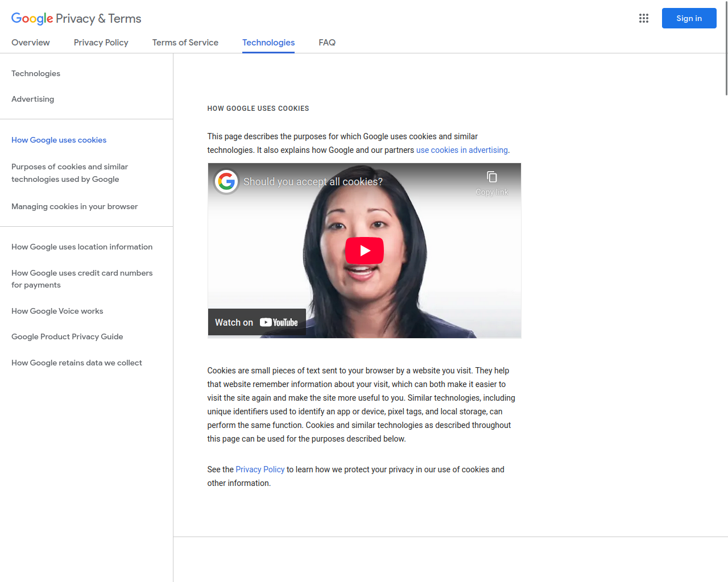Go to the FAQ tab
The width and height of the screenshot is (728, 582).
click(x=327, y=43)
